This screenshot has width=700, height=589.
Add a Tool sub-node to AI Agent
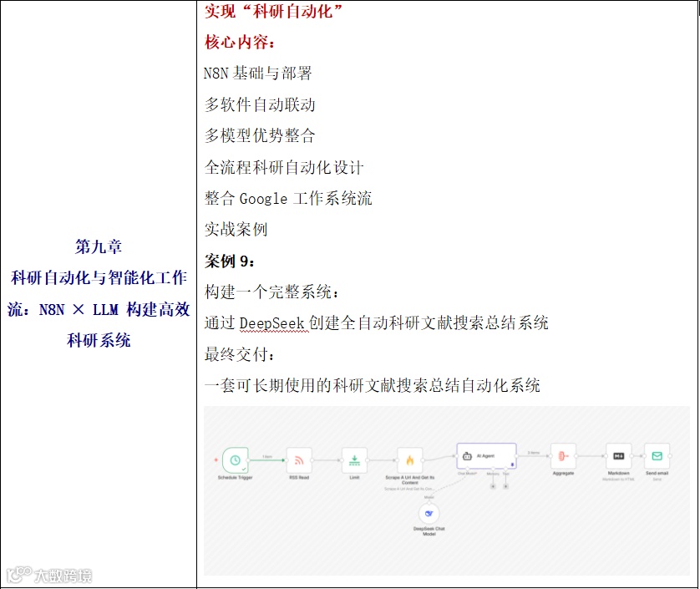pos(506,486)
